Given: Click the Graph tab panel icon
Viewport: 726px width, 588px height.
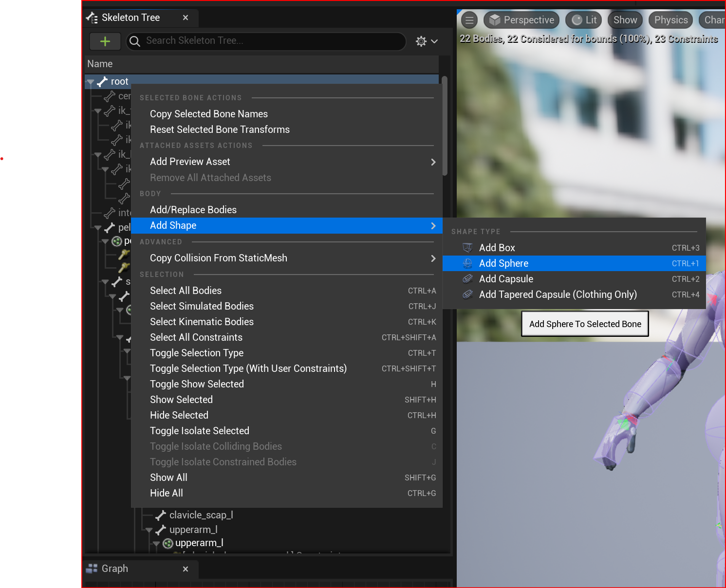Looking at the screenshot, I should [92, 568].
